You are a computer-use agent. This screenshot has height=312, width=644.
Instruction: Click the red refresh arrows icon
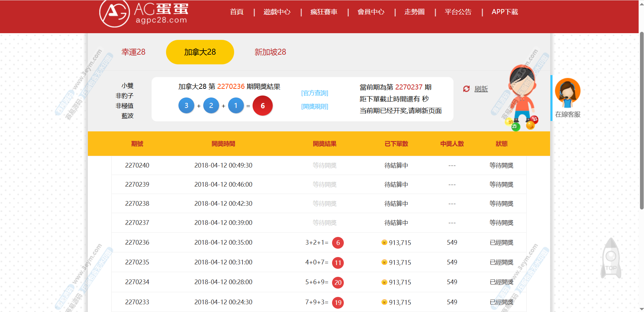[x=466, y=89]
